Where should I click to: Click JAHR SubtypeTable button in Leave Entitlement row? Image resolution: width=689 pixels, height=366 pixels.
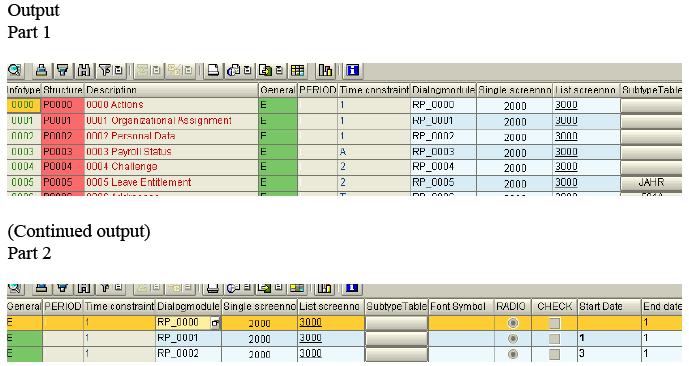point(651,183)
